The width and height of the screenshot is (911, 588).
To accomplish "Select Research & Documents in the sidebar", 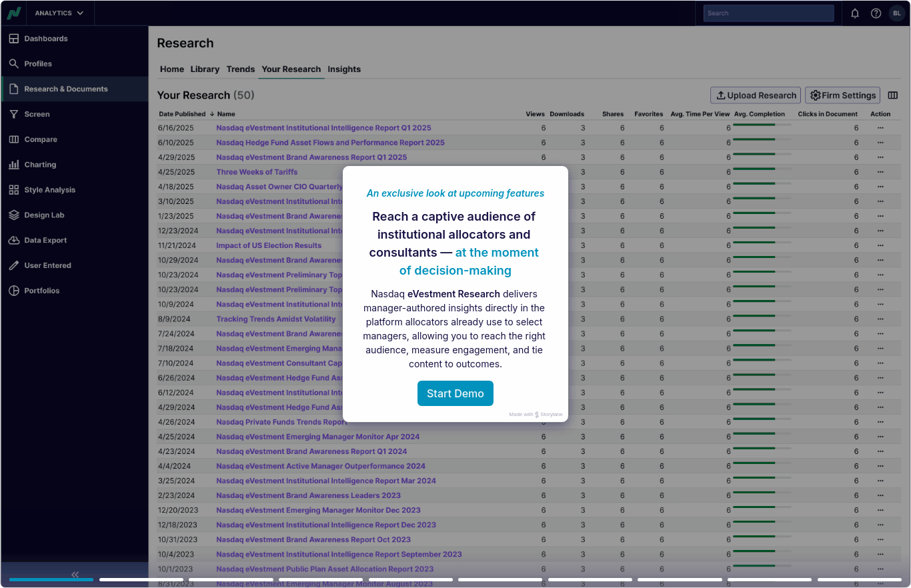I will pyautogui.click(x=74, y=89).
